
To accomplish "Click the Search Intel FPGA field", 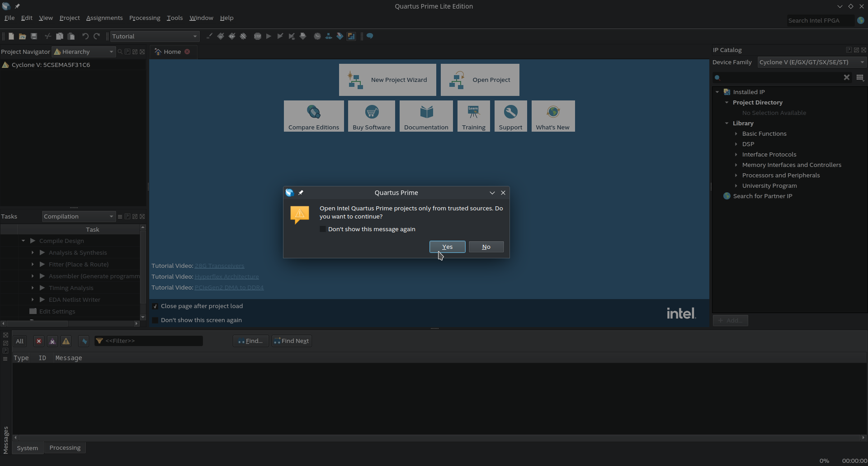I will [820, 20].
